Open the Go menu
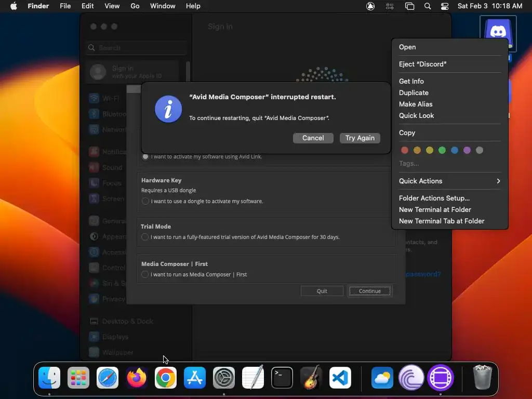The width and height of the screenshot is (532, 399). [135, 6]
